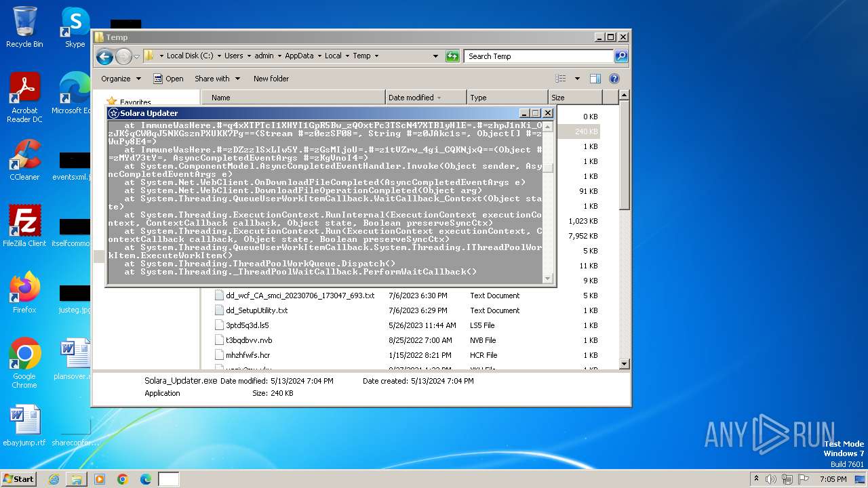
Task: Open Chrome from the taskbar
Action: point(123,479)
